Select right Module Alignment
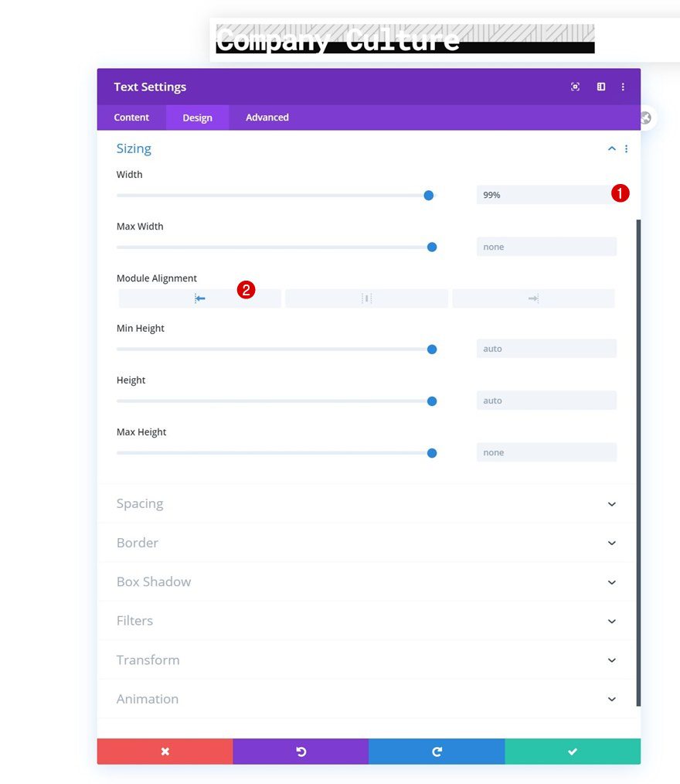This screenshot has height=784, width=680. [533, 298]
